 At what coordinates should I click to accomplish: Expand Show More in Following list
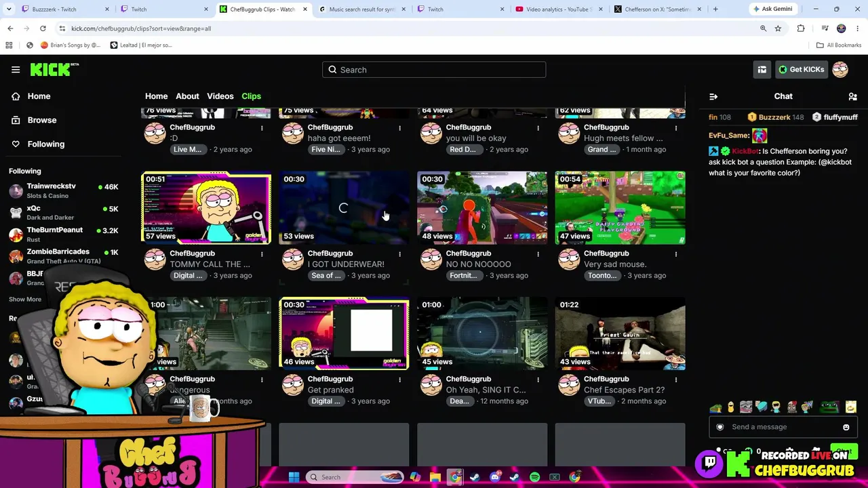coord(25,299)
